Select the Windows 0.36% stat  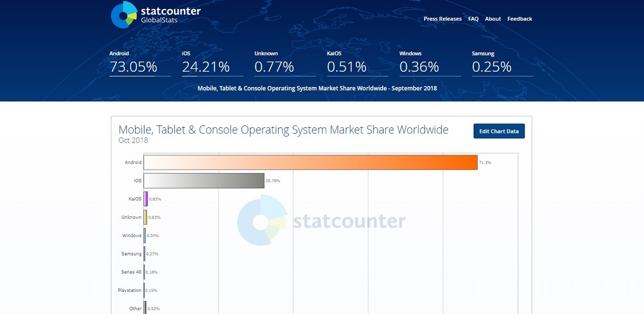point(430,63)
